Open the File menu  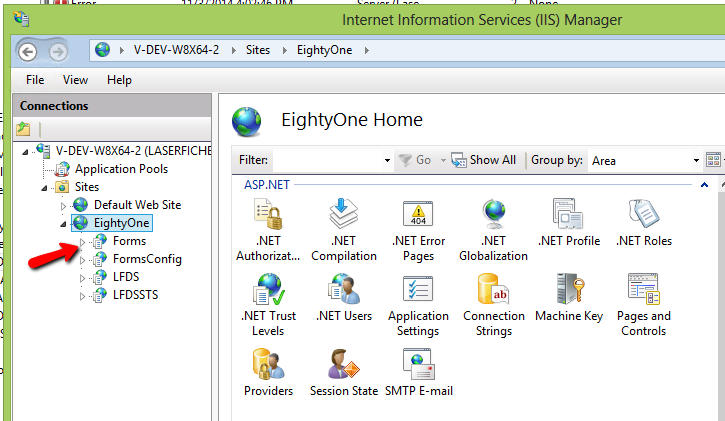35,80
